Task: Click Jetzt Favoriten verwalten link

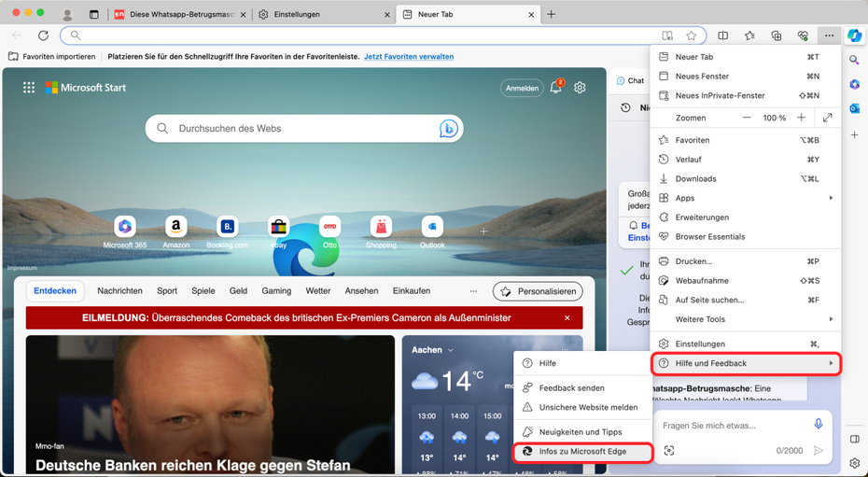Action: click(x=409, y=56)
